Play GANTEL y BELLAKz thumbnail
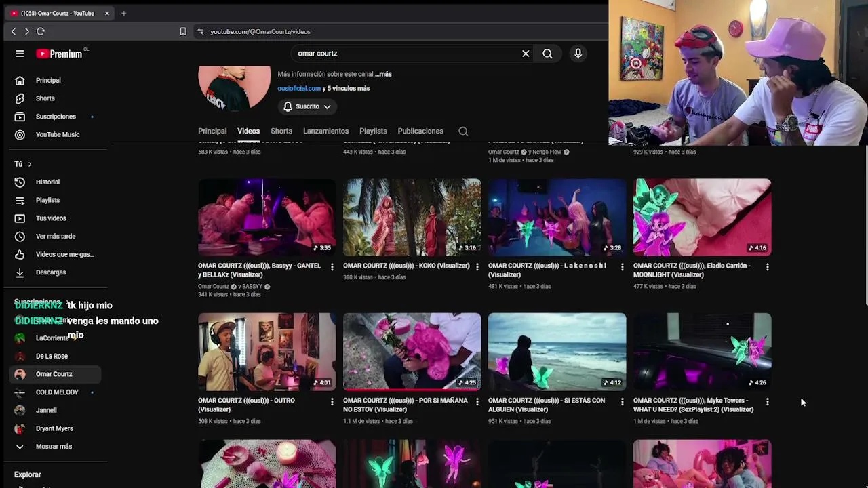The height and width of the screenshot is (488, 868). 267,217
